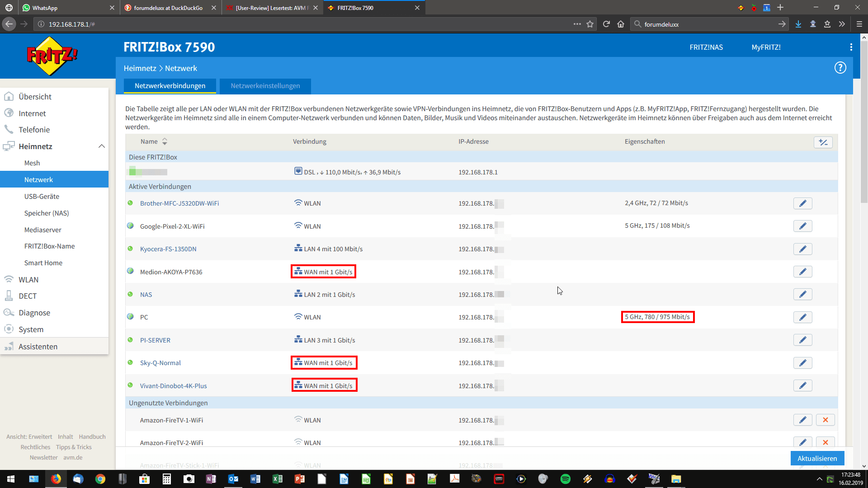This screenshot has height=488, width=868.
Task: Edit the Kyocera-FS-1350DN device entry
Action: pyautogui.click(x=802, y=249)
